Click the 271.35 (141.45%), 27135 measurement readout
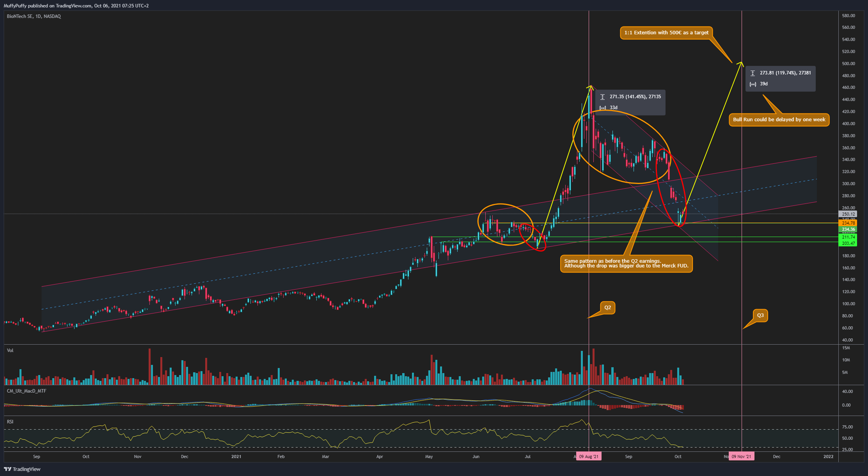This screenshot has width=868, height=476. click(x=635, y=97)
